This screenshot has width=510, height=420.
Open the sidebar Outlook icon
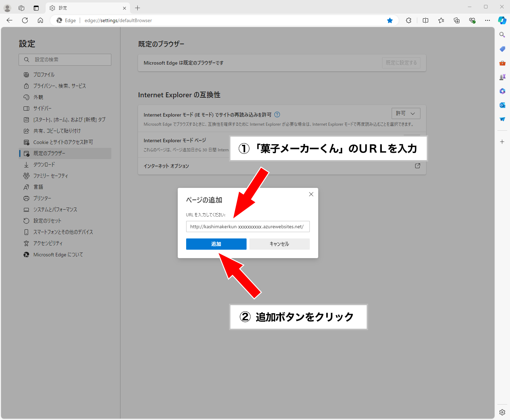point(502,105)
